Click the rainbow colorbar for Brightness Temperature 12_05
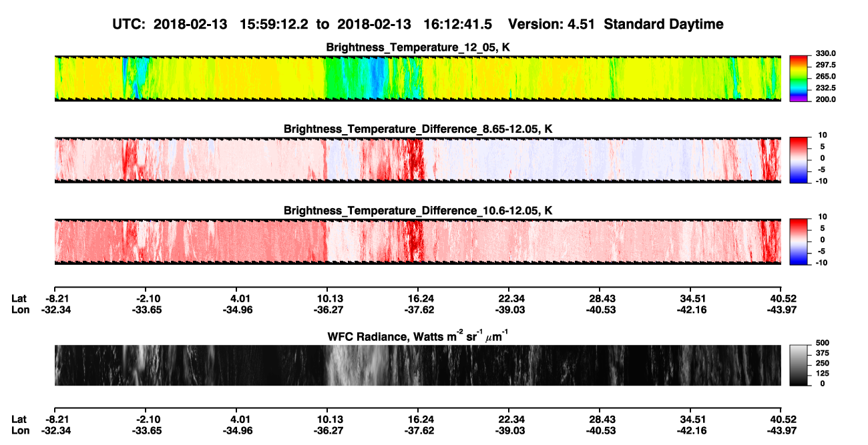This screenshot has height=445, width=868. point(799,77)
